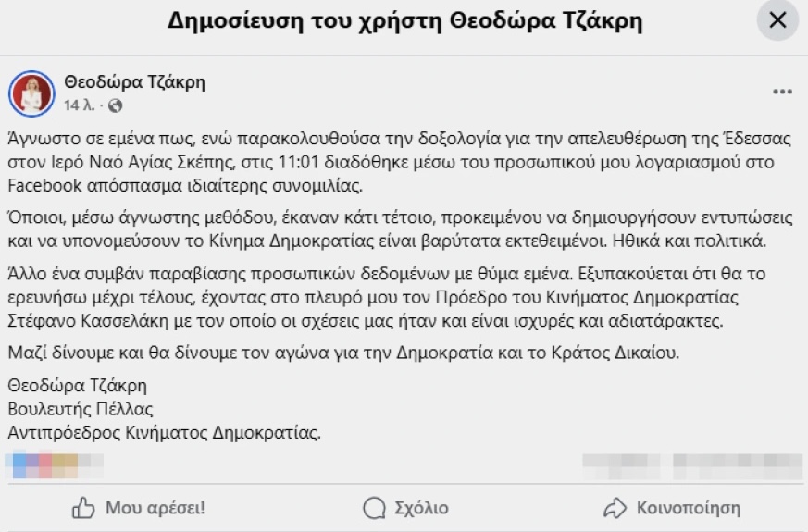Close the post dialog with X
The height and width of the screenshot is (532, 808).
coord(777,20)
